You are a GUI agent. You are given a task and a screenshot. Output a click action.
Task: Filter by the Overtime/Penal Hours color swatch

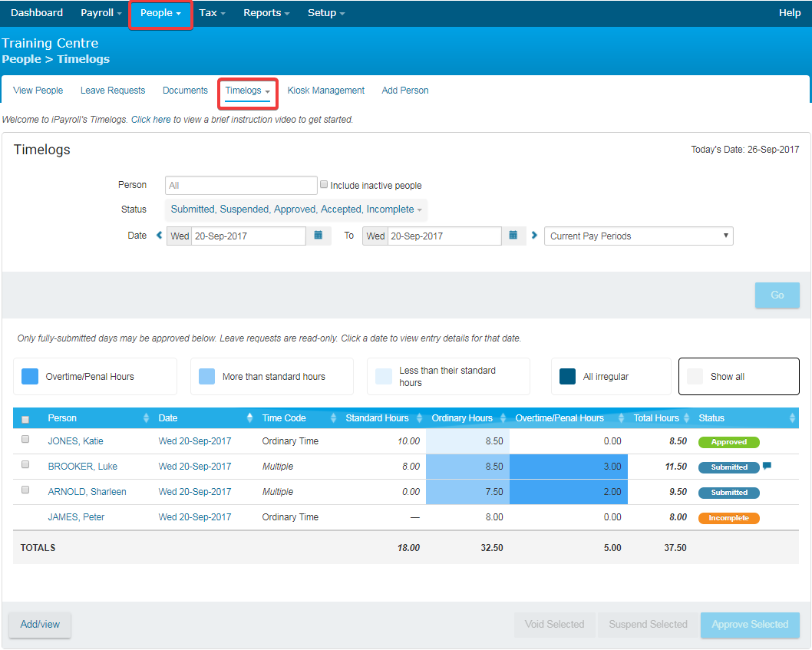(30, 376)
